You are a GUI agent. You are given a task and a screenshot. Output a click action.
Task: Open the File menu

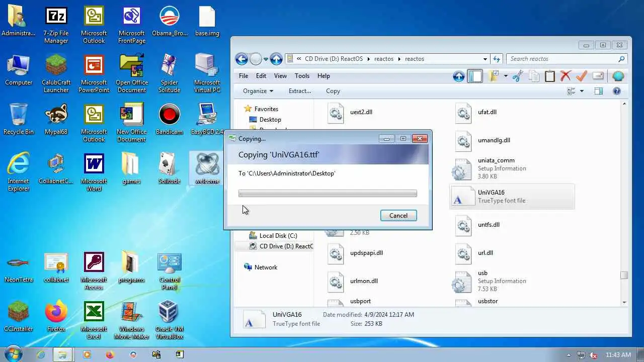(x=244, y=76)
